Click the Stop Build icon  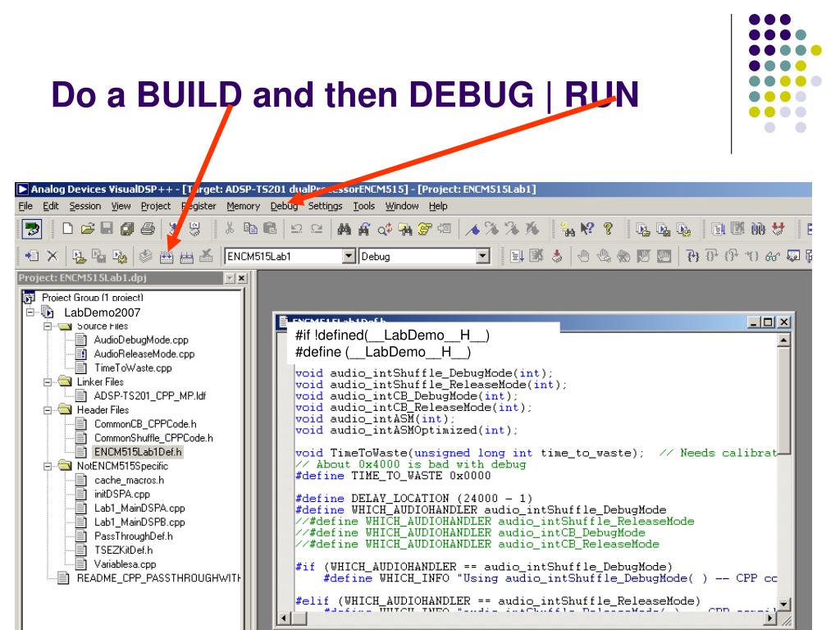(206, 256)
